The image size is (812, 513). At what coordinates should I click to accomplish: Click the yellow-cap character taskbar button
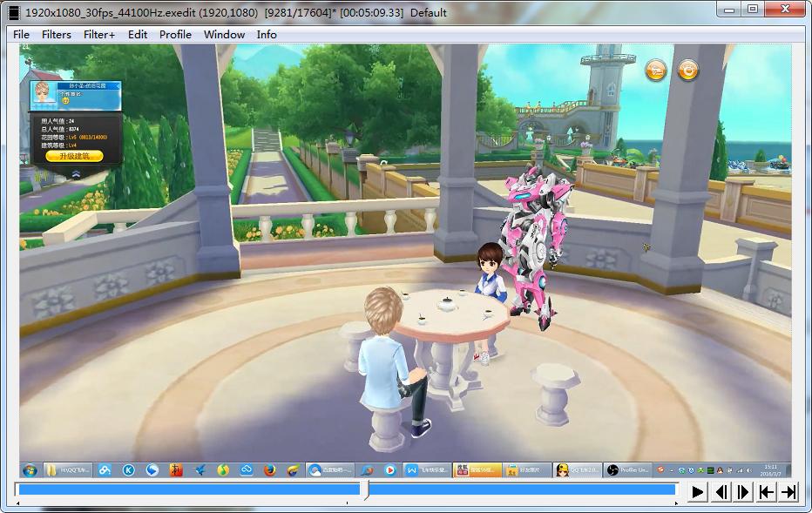578,470
